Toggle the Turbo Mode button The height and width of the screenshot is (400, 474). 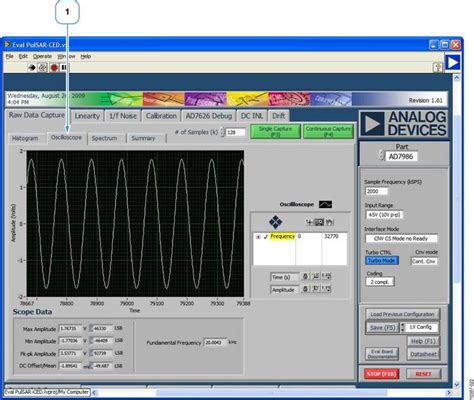pyautogui.click(x=382, y=261)
